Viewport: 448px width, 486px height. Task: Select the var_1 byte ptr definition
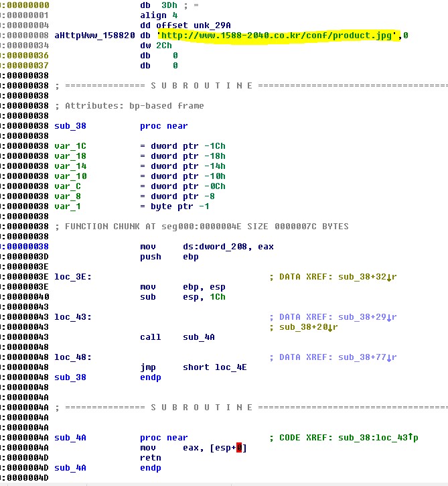(131, 206)
